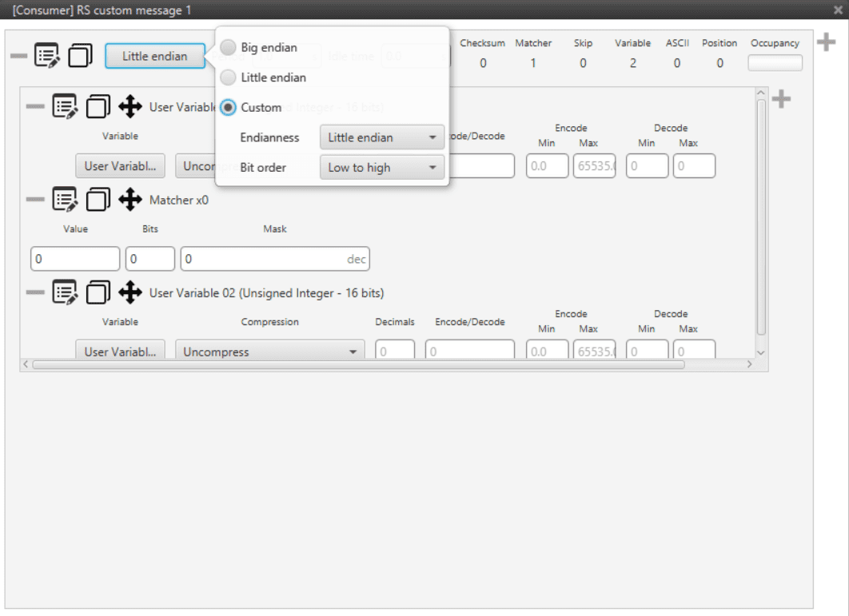Click Encode Max field of first User Variable

pyautogui.click(x=594, y=166)
